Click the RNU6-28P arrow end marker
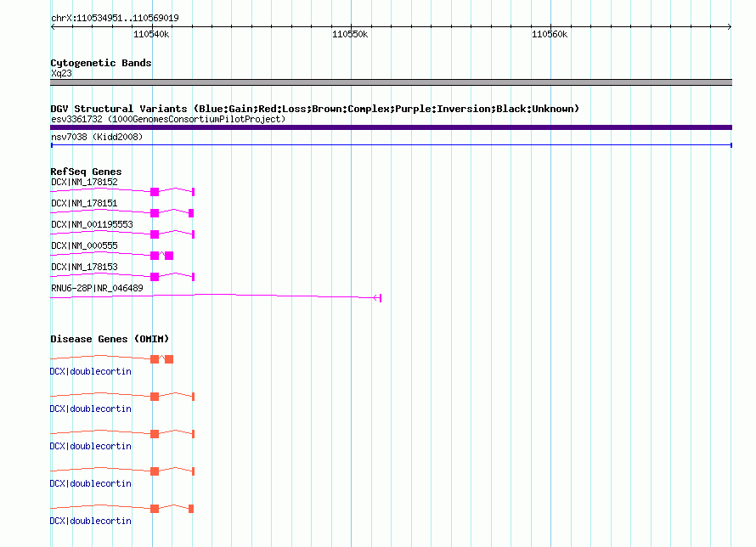 point(377,298)
